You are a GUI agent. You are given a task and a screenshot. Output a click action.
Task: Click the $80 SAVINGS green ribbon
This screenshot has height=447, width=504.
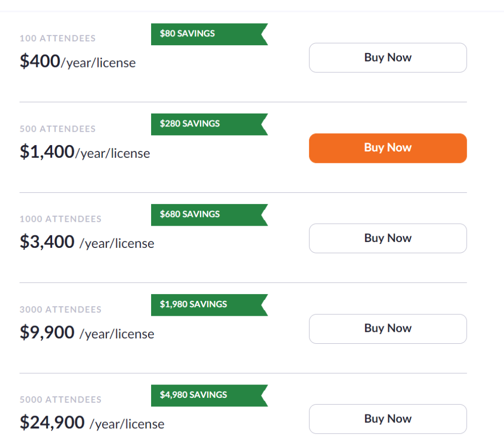click(209, 34)
